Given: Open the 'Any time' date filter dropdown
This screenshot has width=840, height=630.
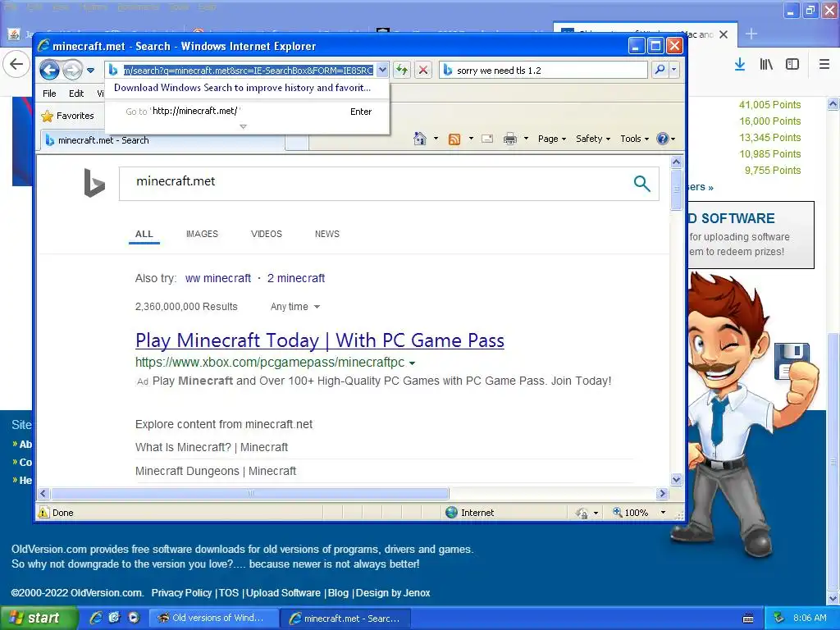Looking at the screenshot, I should point(295,307).
